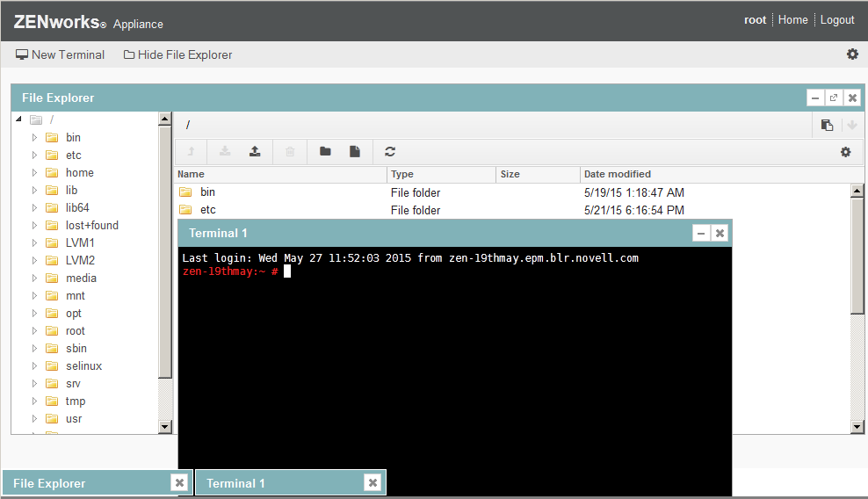Click the root / folder icon in tree
Viewport: 868px width, 499px height.
pos(36,119)
